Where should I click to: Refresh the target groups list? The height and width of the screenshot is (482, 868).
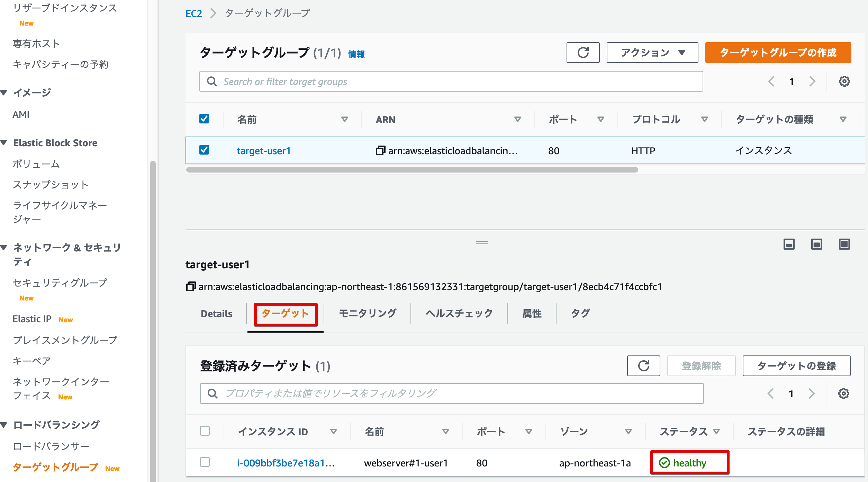(583, 53)
